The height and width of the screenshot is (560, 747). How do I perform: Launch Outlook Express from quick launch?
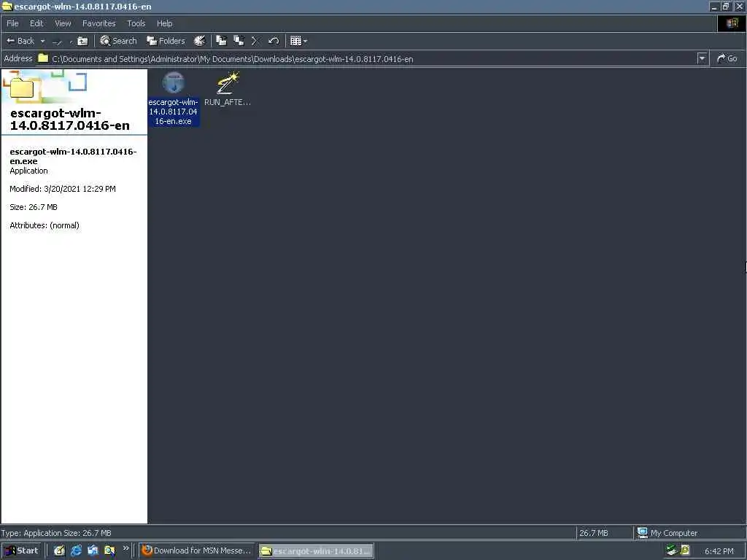(x=93, y=551)
